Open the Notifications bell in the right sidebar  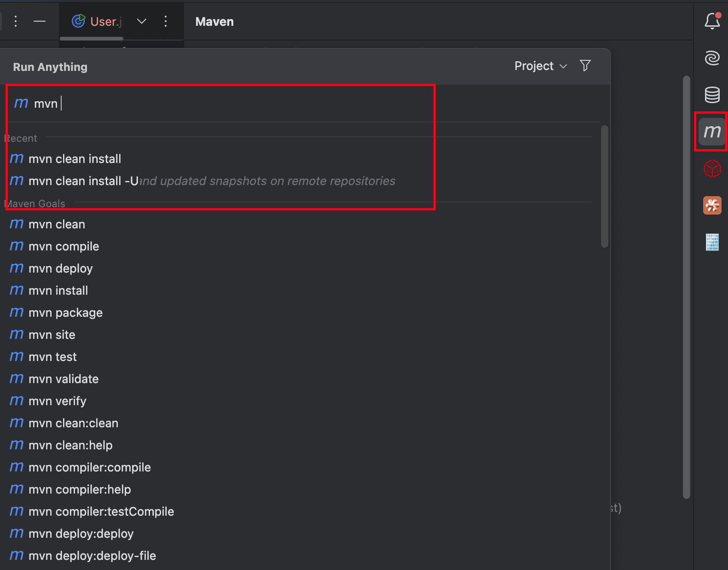[x=712, y=21]
